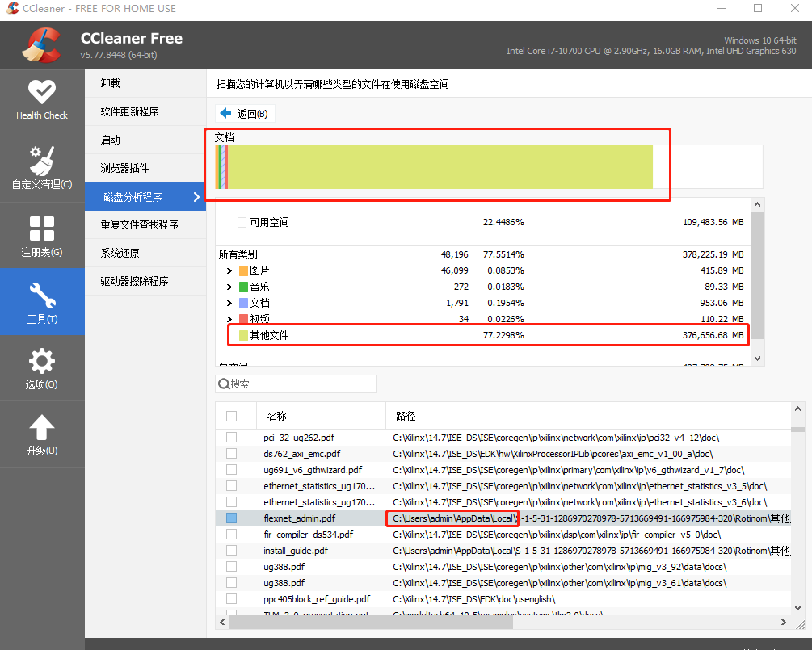Open 浏览器插件 browser plugins
Viewport: 812px width, 650px height.
click(145, 168)
